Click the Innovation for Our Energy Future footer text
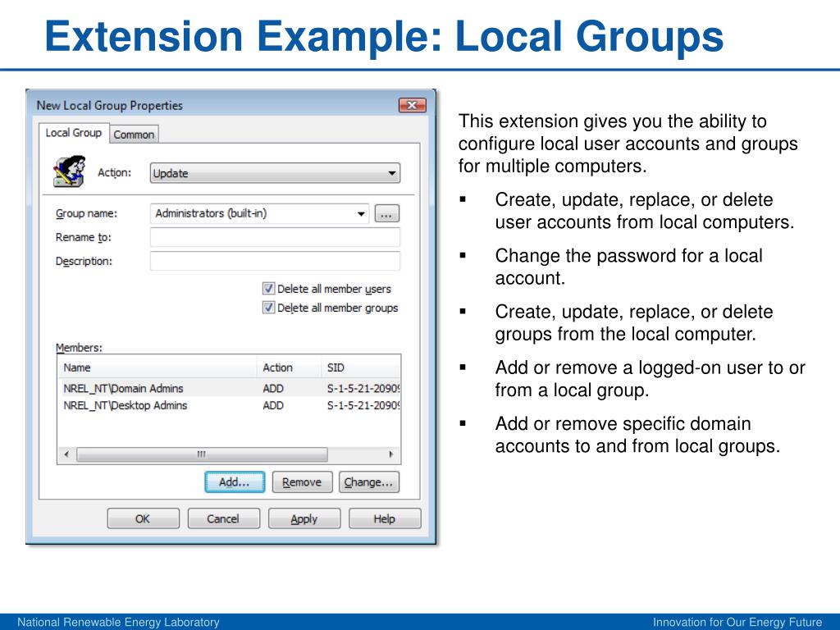The height and width of the screenshot is (630, 840). [x=737, y=622]
